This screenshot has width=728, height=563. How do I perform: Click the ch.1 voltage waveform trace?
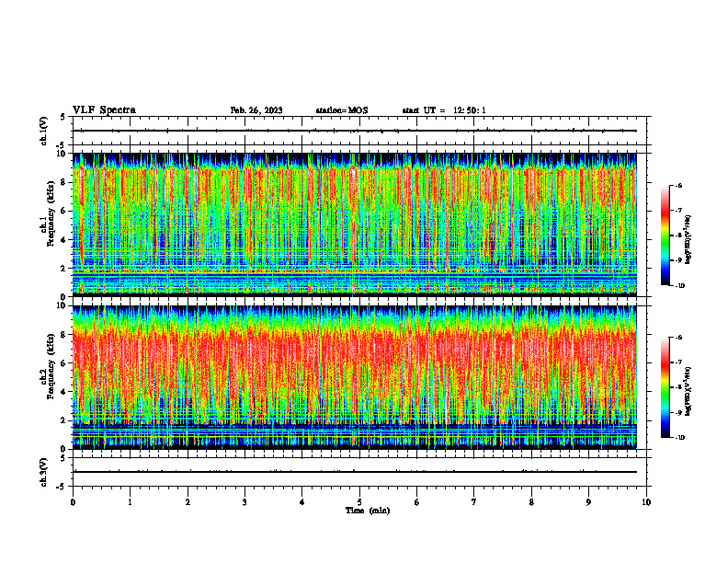pyautogui.click(x=355, y=131)
